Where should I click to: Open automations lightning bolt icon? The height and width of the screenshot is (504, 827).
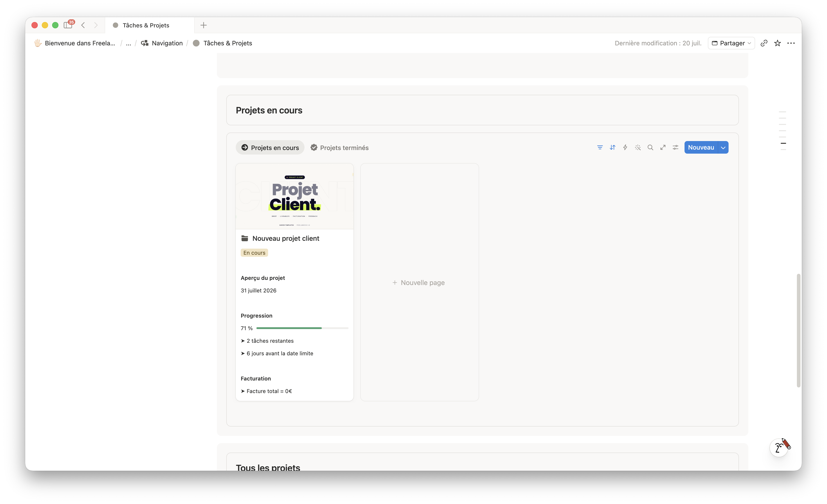[625, 148]
